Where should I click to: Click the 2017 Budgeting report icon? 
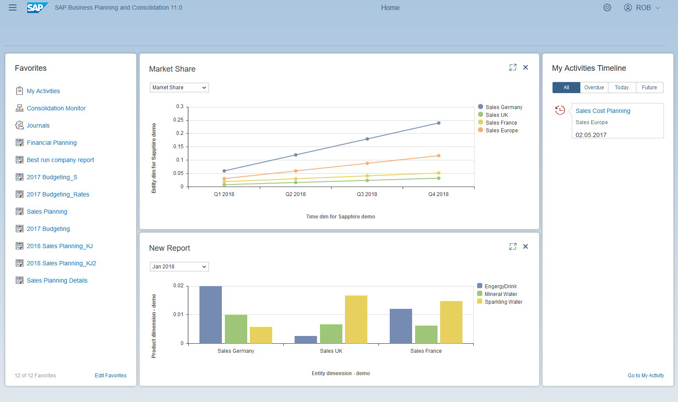(19, 229)
